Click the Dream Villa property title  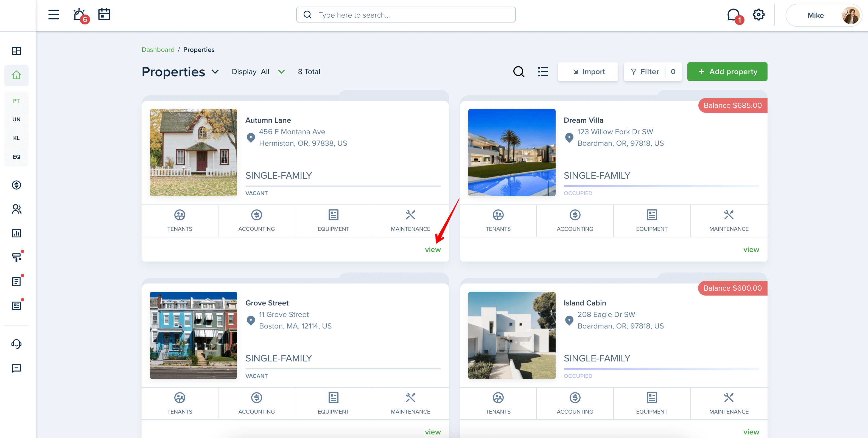coord(583,120)
